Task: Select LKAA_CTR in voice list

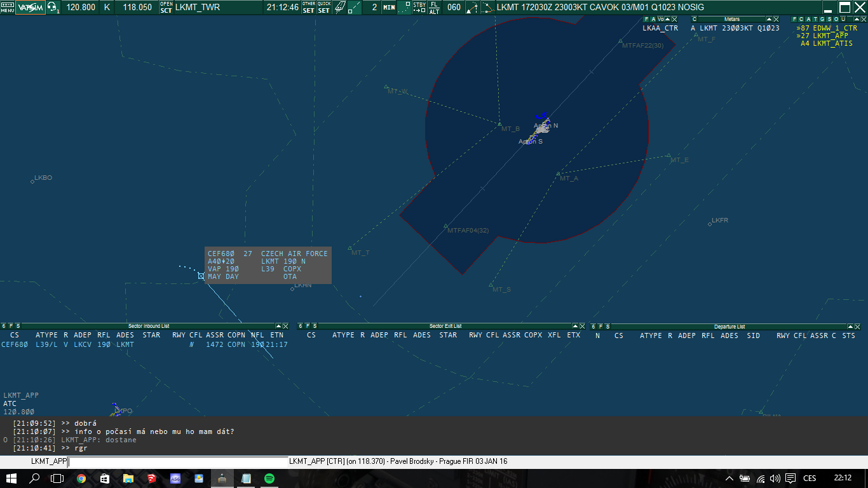Action: tap(660, 28)
